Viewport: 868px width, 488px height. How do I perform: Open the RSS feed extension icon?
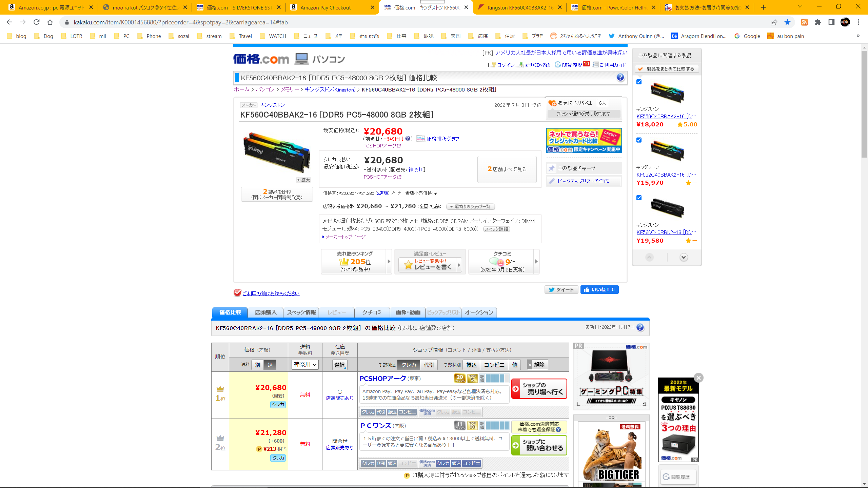pos(804,22)
